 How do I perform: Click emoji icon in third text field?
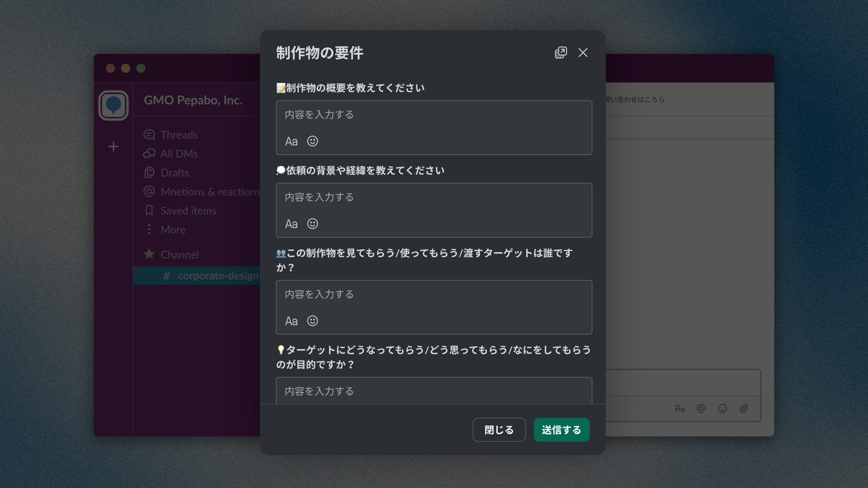pyautogui.click(x=312, y=321)
